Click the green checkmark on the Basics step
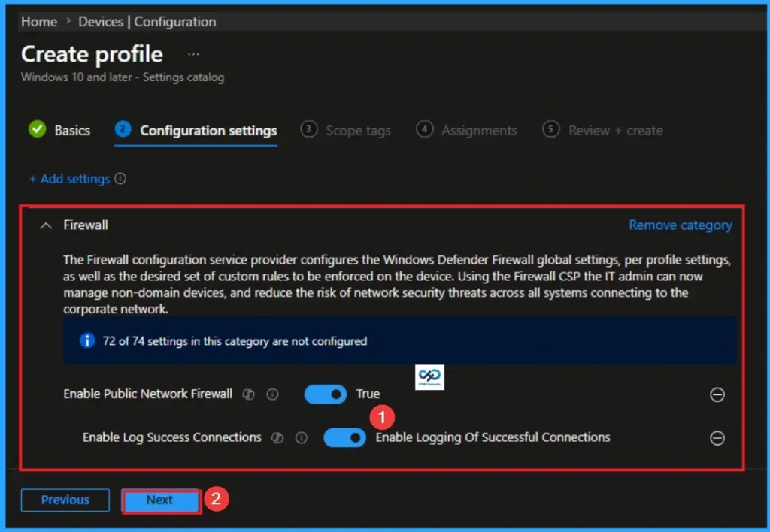 click(x=38, y=129)
